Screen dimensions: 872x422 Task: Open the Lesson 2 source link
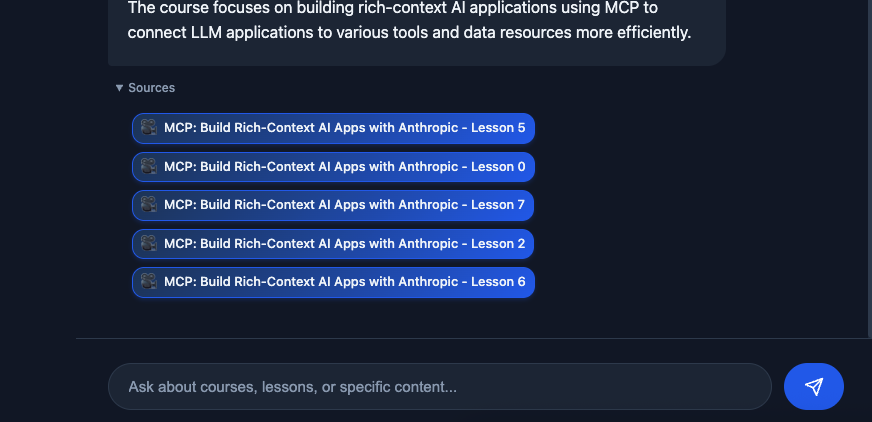(344, 243)
